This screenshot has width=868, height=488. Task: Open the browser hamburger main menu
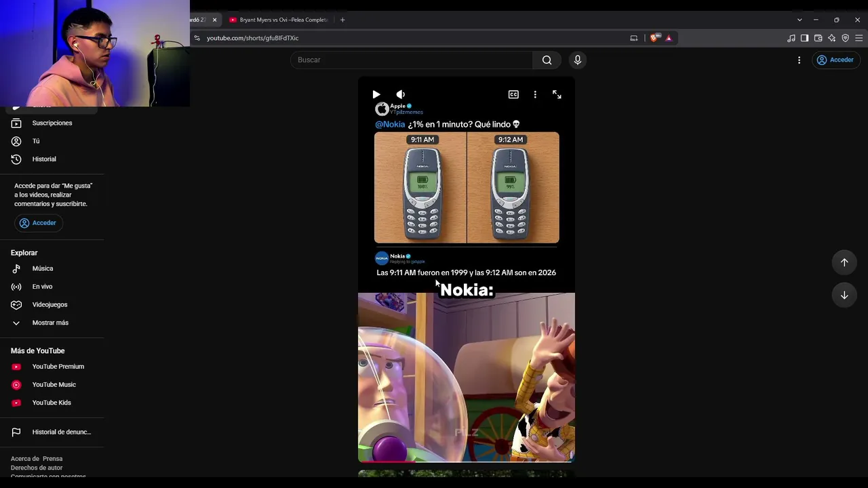point(859,38)
